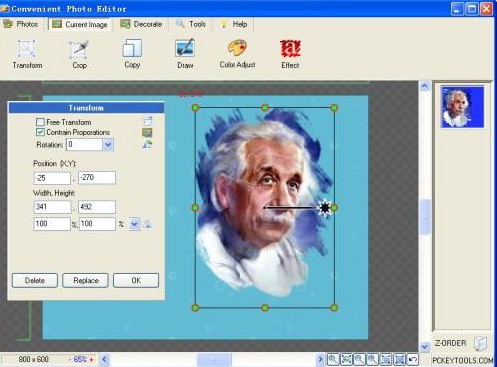Click the mountain icon beside Rotation field
The height and width of the screenshot is (367, 497).
147,144
